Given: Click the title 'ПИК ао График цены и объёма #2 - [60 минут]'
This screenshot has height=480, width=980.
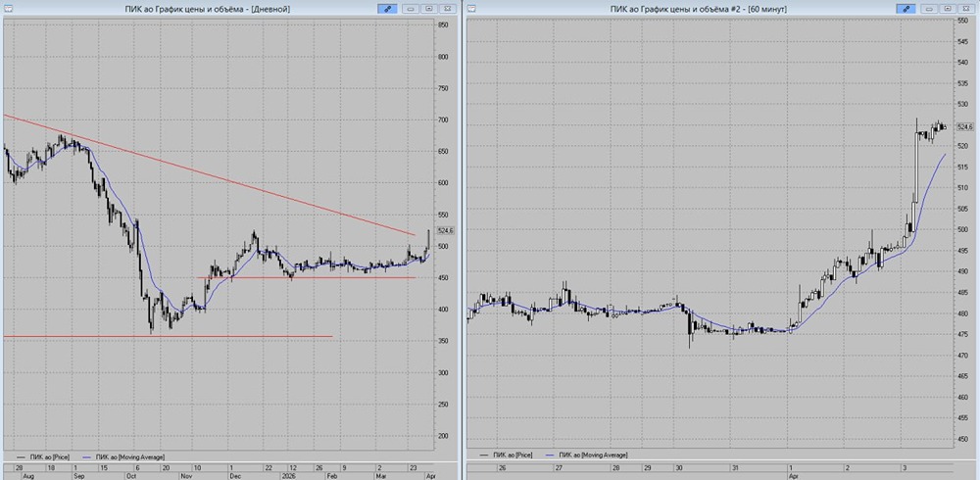Looking at the screenshot, I should (698, 9).
